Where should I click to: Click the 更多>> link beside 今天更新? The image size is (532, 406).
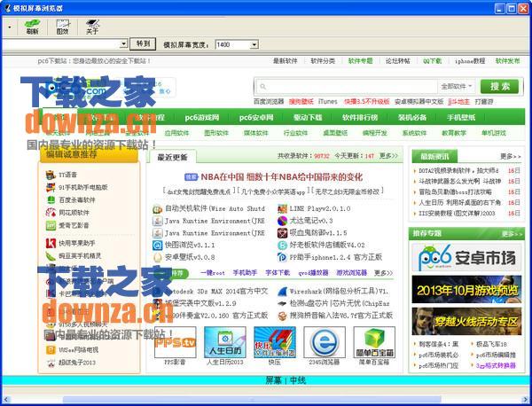click(x=388, y=156)
